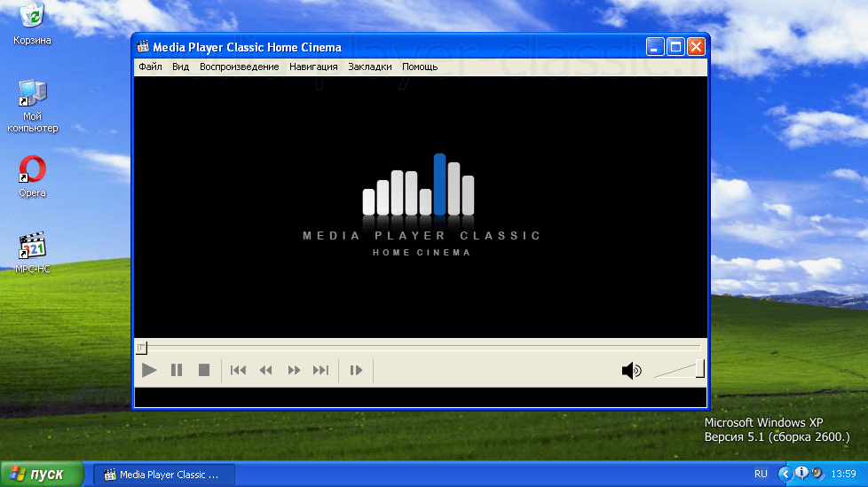Maximize the Media Player Classic window
Screen dimensions: 868x487
675,47
